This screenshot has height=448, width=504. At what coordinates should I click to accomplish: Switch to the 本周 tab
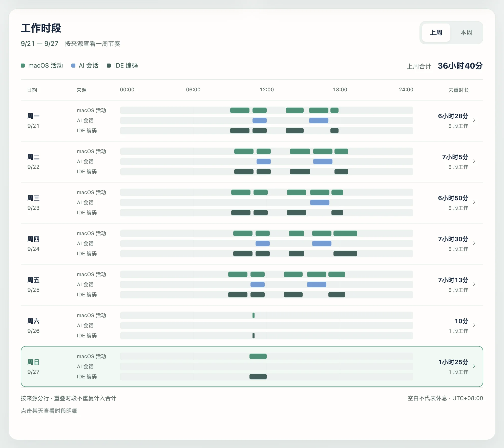pyautogui.click(x=466, y=33)
